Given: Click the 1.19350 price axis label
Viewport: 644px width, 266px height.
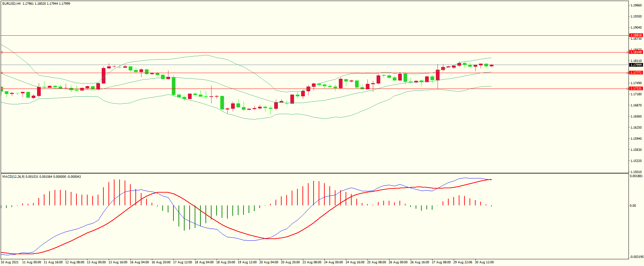Looking at the screenshot, I should point(636,16).
